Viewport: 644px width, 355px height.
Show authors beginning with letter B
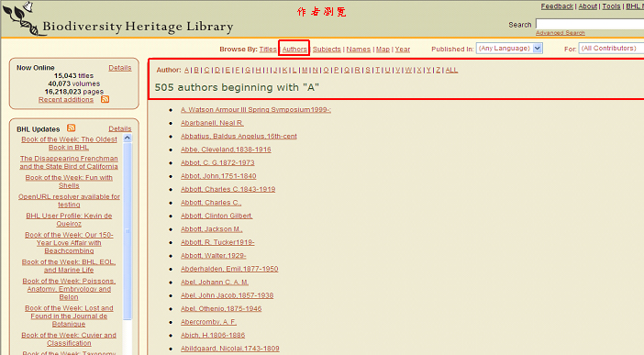[x=196, y=70]
